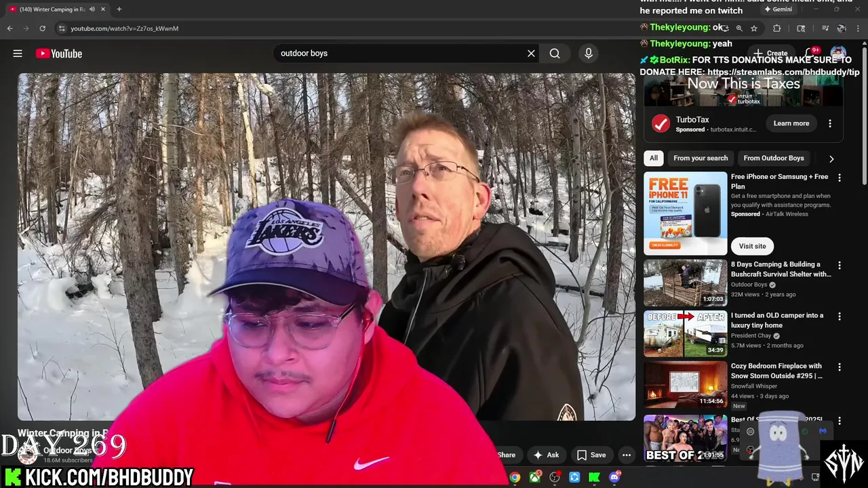
Task: Click the TurboTax ad title text
Action: click(x=692, y=120)
